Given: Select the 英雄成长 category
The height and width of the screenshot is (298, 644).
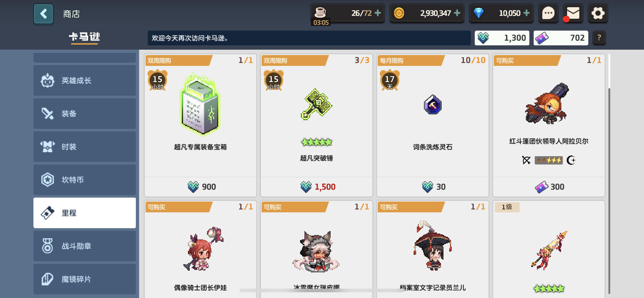Looking at the screenshot, I should pyautogui.click(x=84, y=80).
